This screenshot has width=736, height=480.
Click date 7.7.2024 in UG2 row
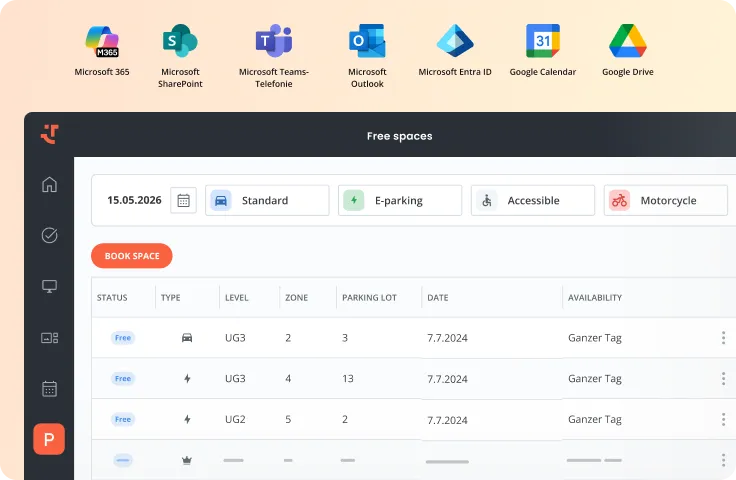tap(447, 420)
